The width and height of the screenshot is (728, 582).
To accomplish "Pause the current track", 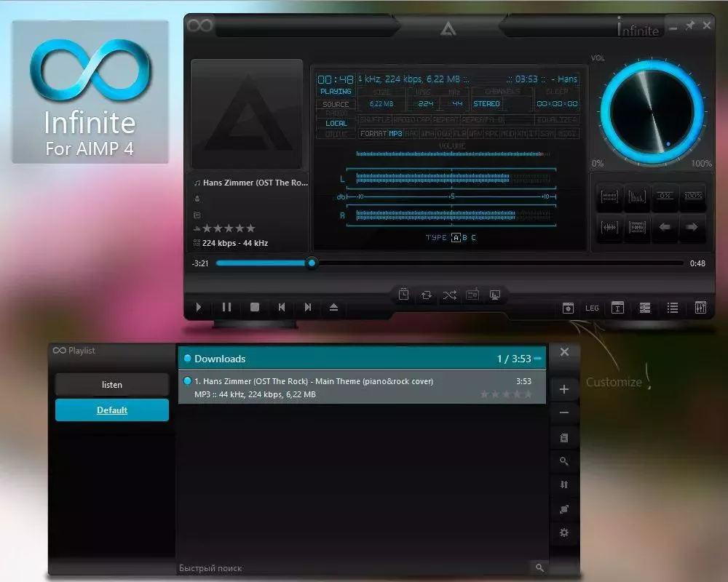I will pos(226,307).
